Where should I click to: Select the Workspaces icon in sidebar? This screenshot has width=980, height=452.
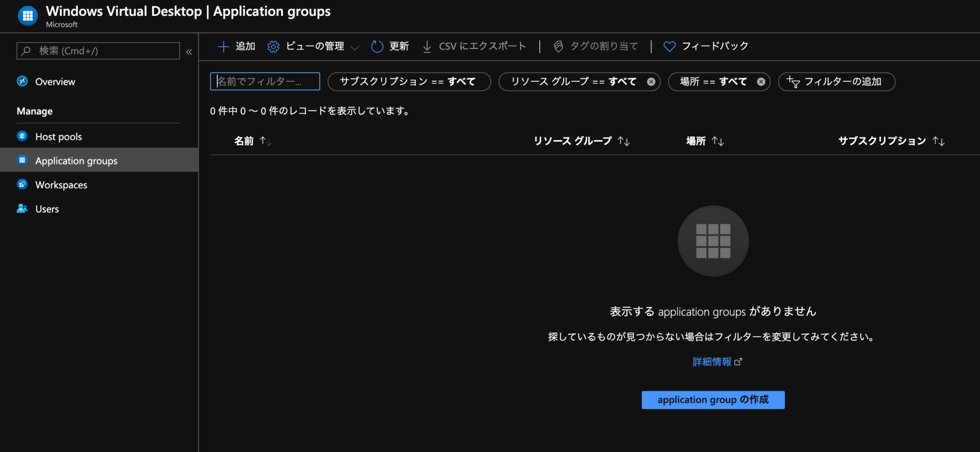click(x=22, y=185)
